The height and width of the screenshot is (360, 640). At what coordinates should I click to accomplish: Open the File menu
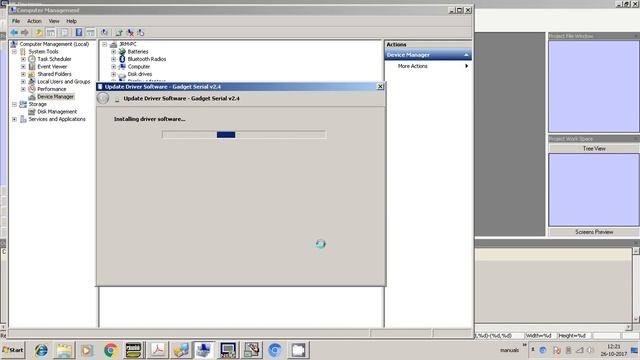click(16, 21)
